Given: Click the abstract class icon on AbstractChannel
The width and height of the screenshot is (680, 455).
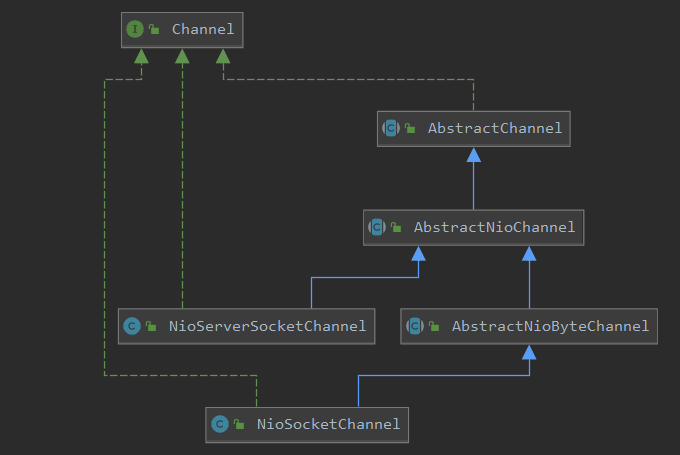Looking at the screenshot, I should pyautogui.click(x=391, y=128).
